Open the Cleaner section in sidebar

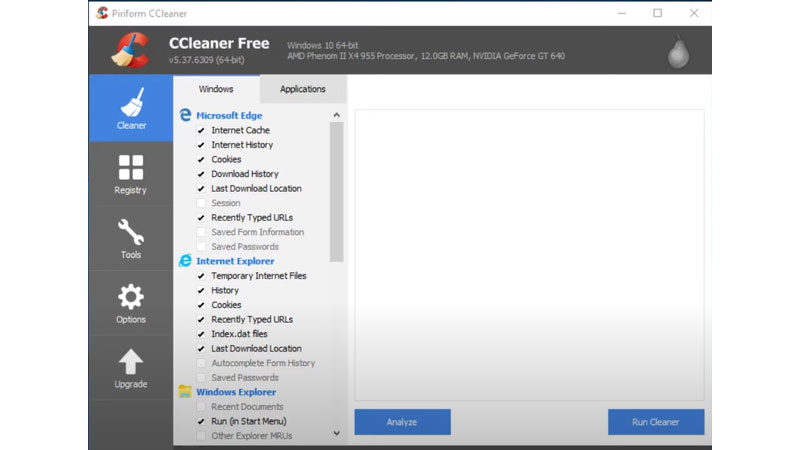(131, 109)
